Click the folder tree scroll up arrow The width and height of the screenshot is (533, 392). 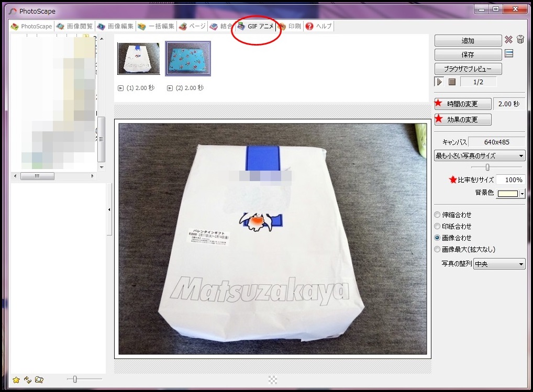[x=101, y=39]
